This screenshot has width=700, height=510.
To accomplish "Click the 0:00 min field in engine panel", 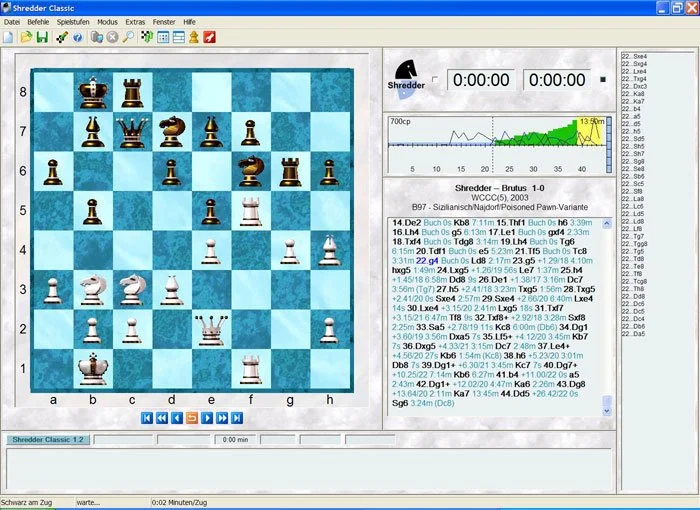I will [x=235, y=439].
